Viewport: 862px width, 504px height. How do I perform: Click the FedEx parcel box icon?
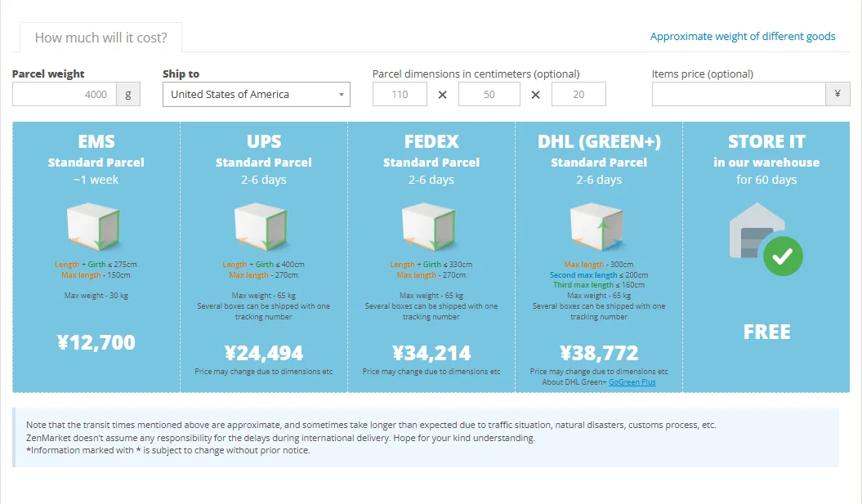(x=429, y=228)
